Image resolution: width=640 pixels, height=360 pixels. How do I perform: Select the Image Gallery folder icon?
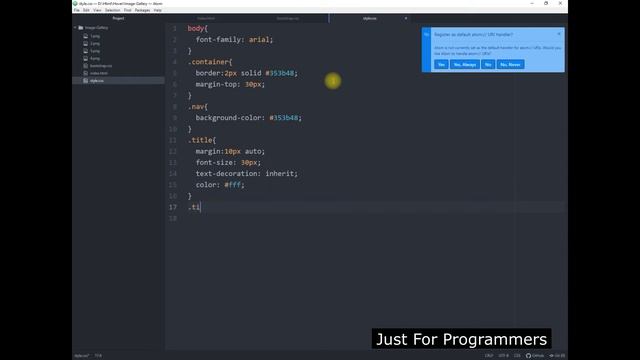click(x=81, y=28)
